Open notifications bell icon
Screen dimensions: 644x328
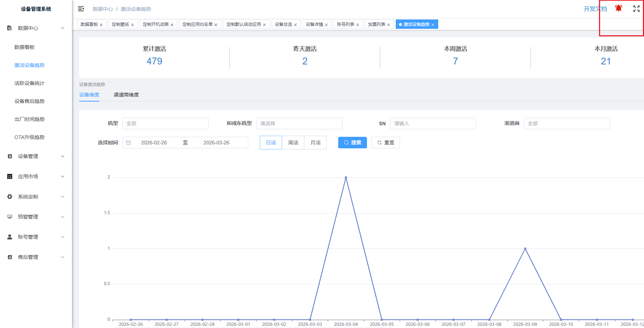coord(618,8)
